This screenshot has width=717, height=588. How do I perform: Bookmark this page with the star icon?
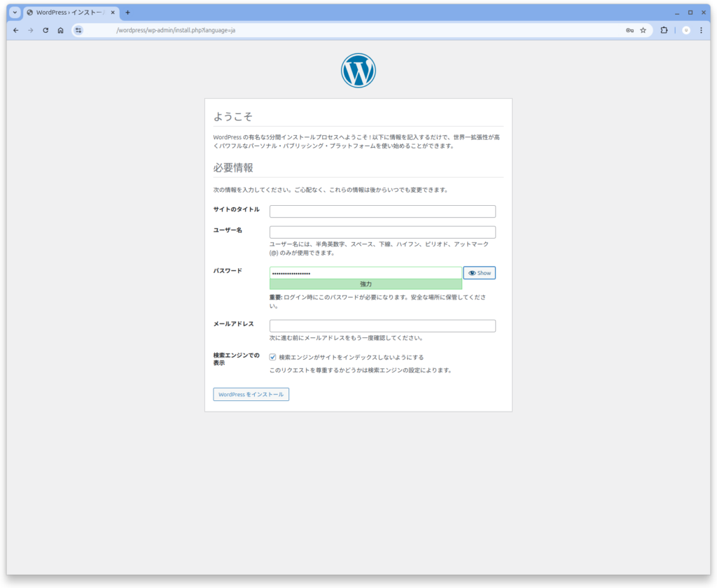point(643,30)
